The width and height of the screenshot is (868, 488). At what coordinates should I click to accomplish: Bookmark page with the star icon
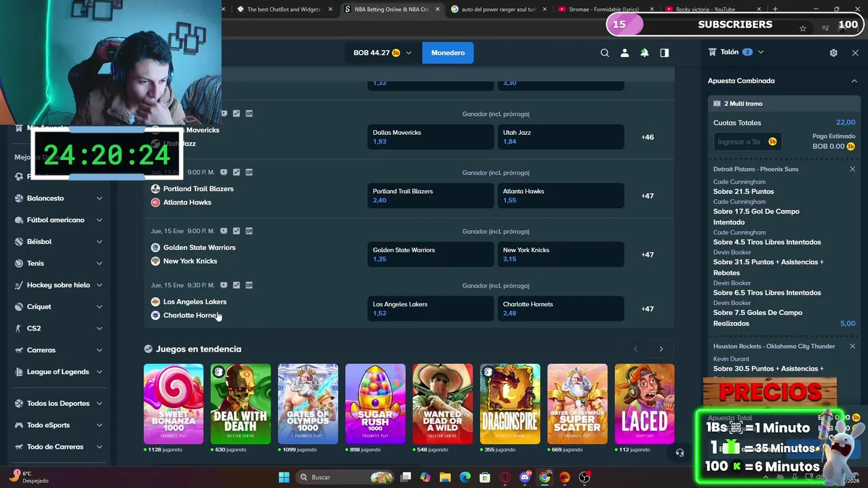point(803,28)
